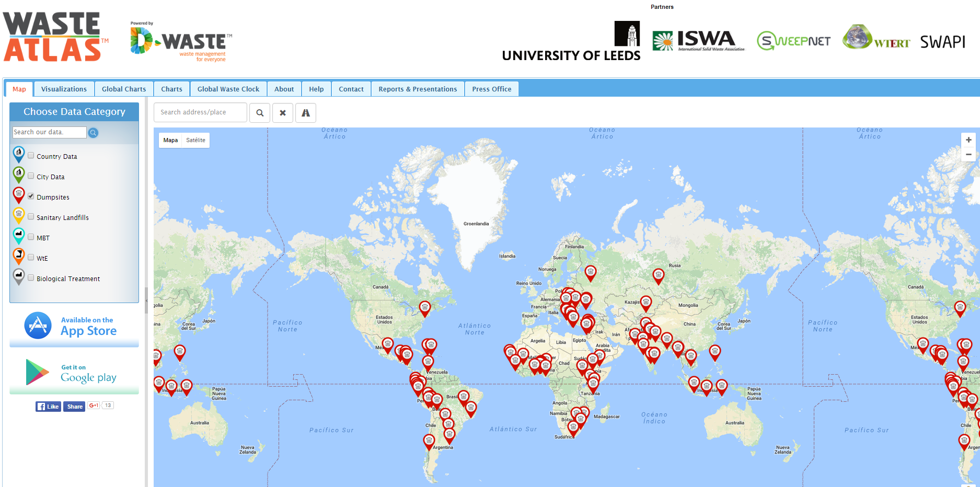Open the App Store download badge

(74, 326)
